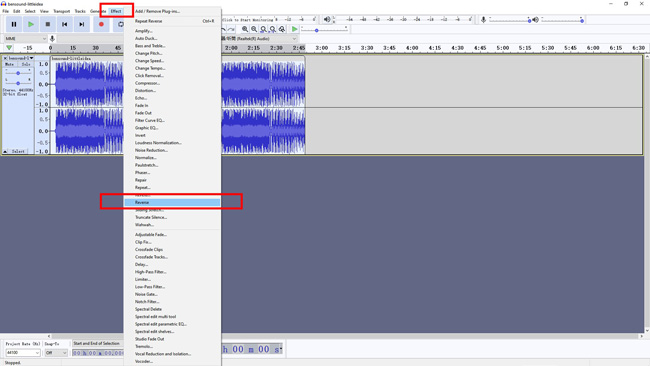Fit project to width zoom icon
The height and width of the screenshot is (366, 650).
272,29
